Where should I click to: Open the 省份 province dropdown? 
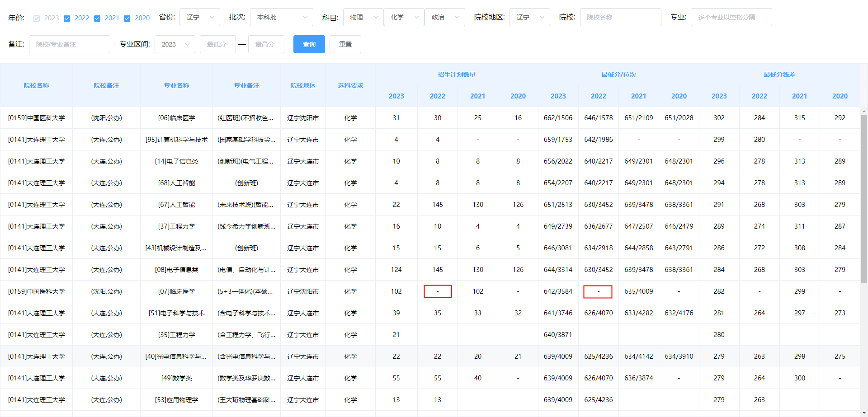coord(199,17)
